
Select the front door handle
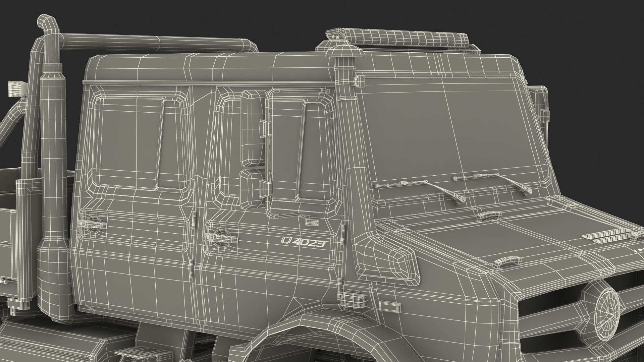coord(221,238)
